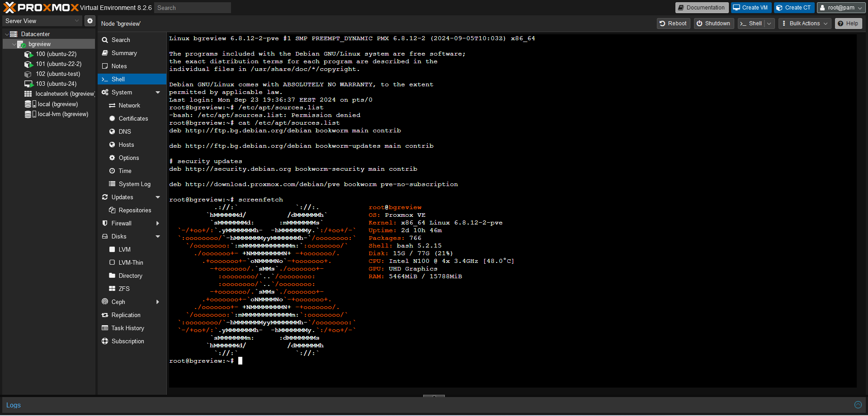Select localnetwork (bgreview) item
This screenshot has width=868, height=416.
point(65,93)
